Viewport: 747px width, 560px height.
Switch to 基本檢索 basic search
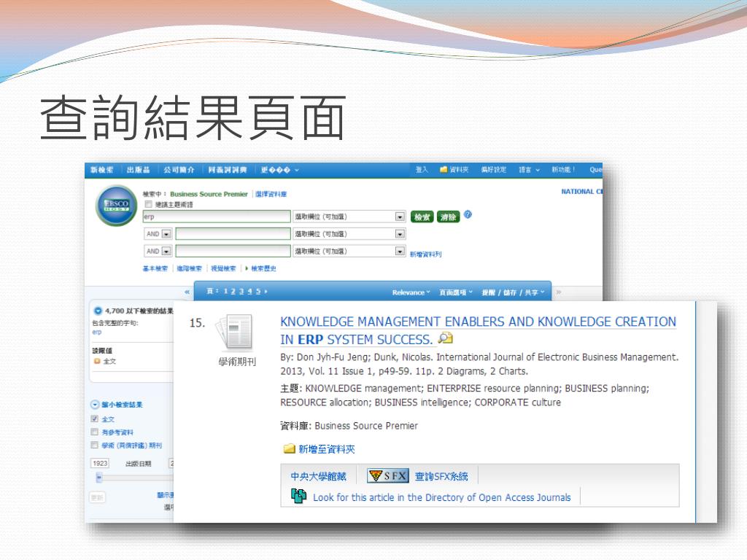tap(155, 268)
